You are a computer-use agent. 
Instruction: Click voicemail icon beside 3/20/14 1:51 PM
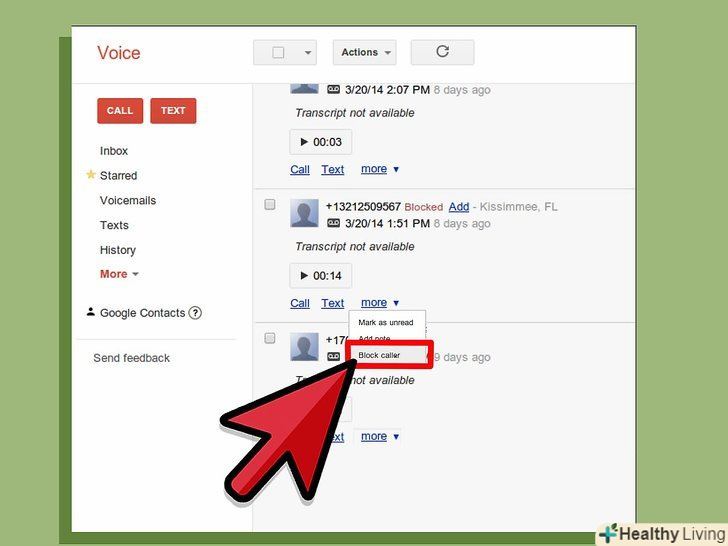click(333, 223)
